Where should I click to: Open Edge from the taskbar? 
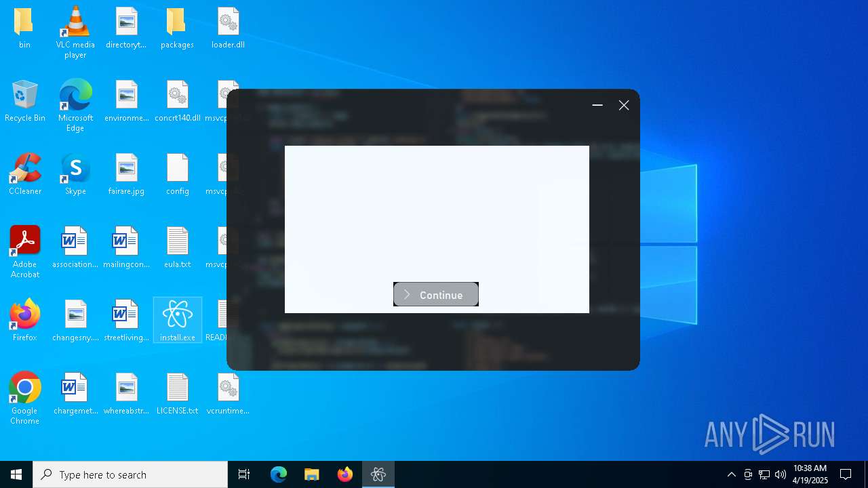(x=279, y=474)
